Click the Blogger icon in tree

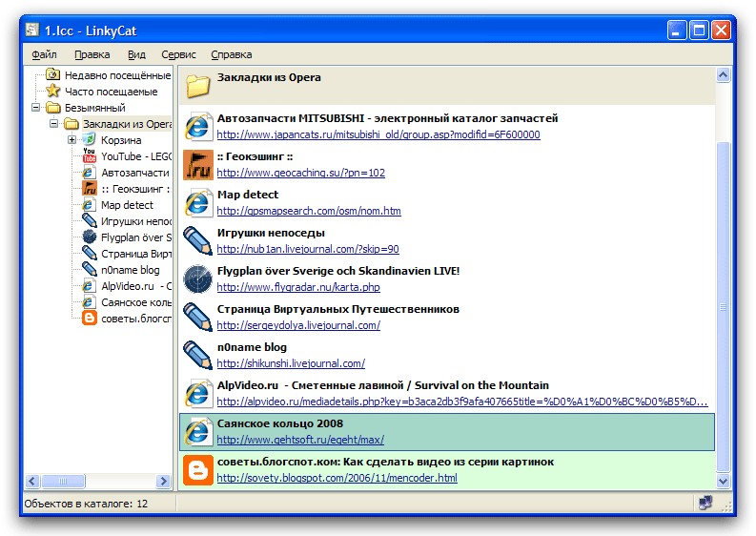coord(90,318)
